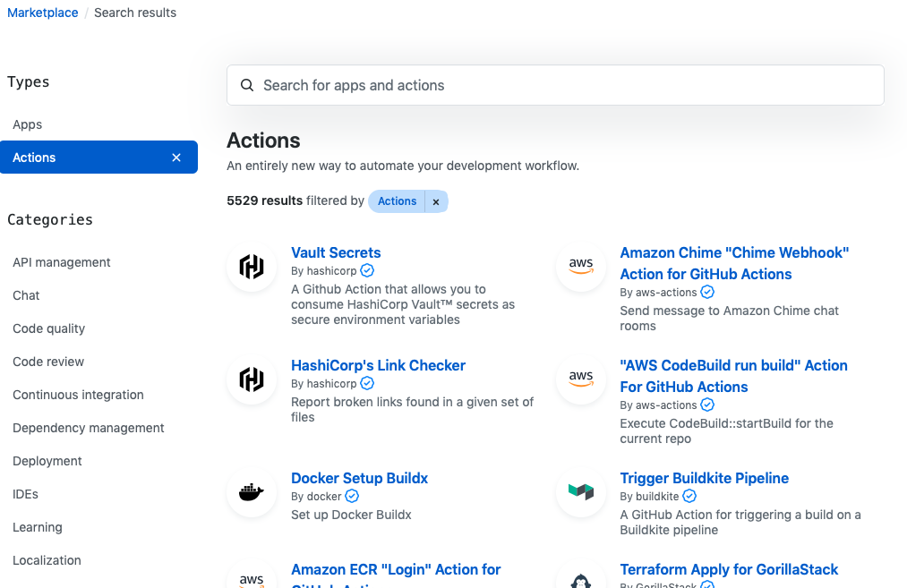Click the AWS logo beside Amazon Chime action
907x588 pixels.
[581, 267]
